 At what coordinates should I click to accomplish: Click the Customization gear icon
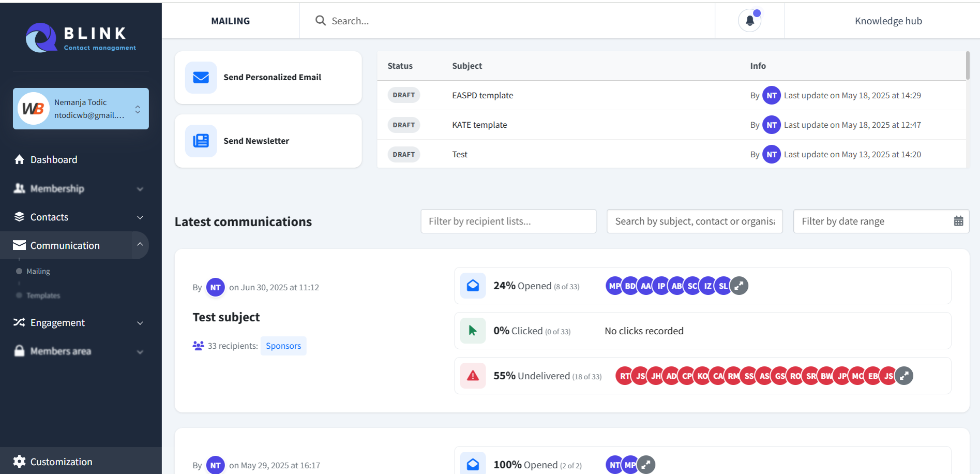pos(20,462)
